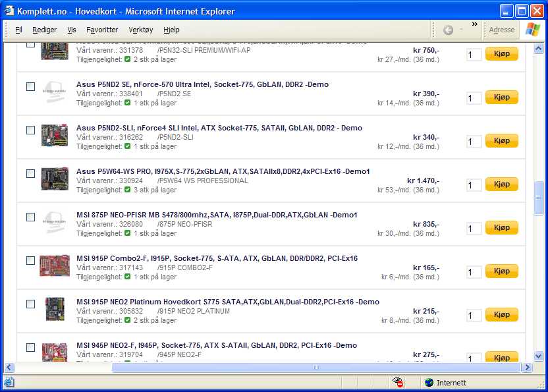Open the Asus P5W64-WS PRO motherboard thumbnail
Screen dimensions: 548x392
tap(55, 179)
